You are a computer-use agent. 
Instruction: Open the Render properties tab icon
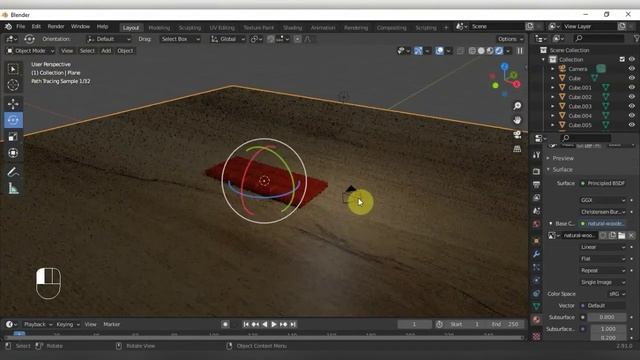tap(536, 171)
